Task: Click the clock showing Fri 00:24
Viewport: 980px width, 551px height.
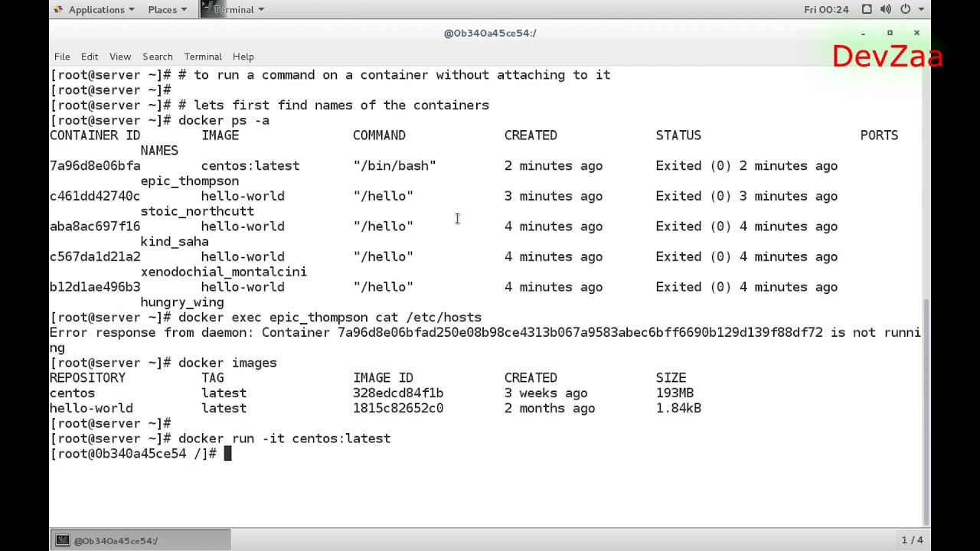Action: coord(826,9)
